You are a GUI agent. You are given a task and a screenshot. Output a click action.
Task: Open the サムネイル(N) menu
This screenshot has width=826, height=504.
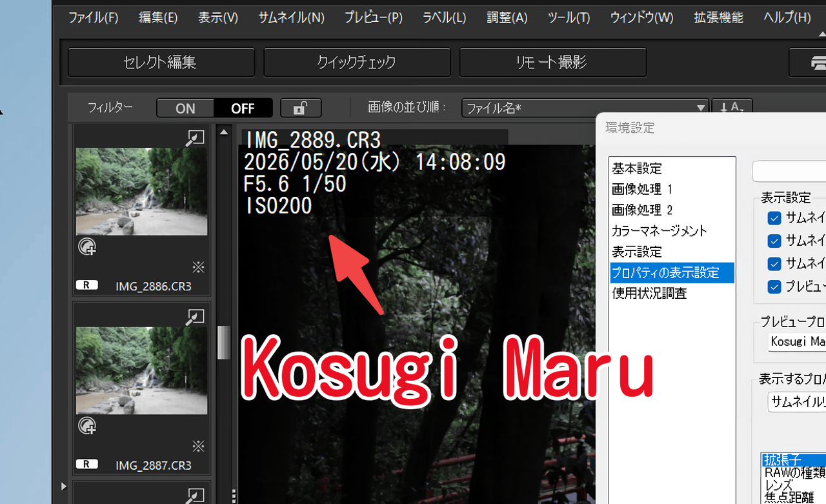pos(292,17)
